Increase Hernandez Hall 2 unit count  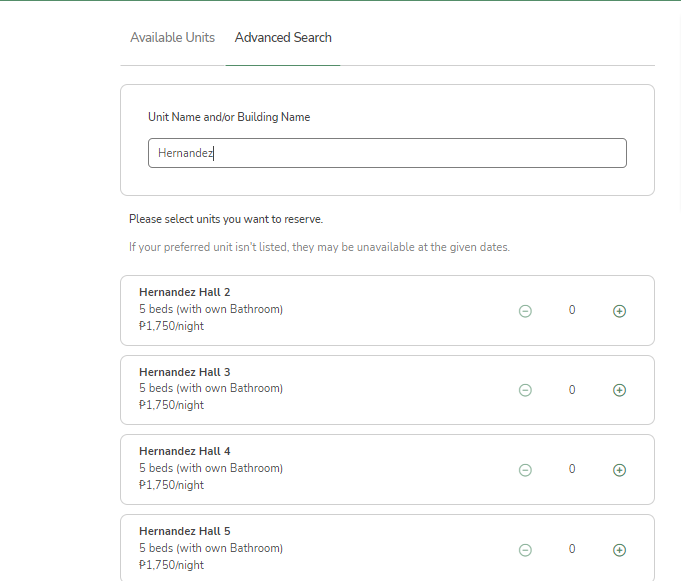pyautogui.click(x=619, y=311)
